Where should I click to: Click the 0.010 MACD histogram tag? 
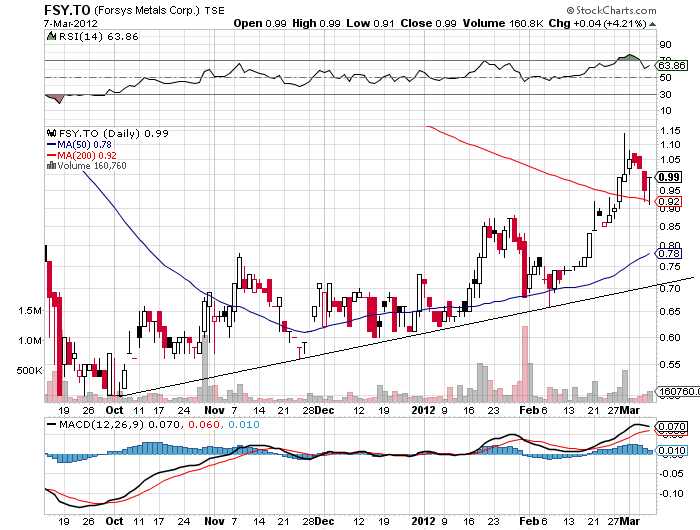click(x=672, y=450)
